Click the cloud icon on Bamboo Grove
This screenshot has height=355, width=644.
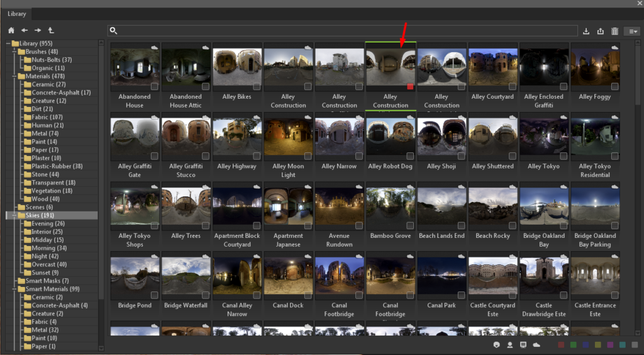click(x=410, y=186)
